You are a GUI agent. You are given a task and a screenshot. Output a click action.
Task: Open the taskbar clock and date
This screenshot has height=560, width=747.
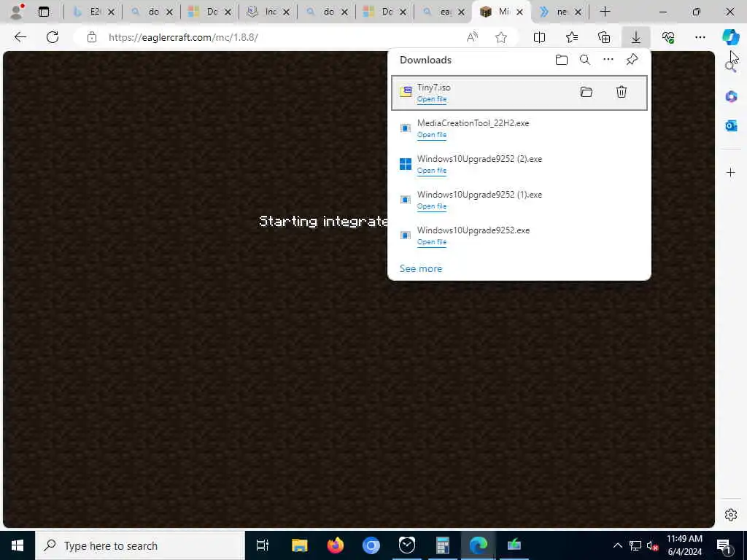click(684, 545)
